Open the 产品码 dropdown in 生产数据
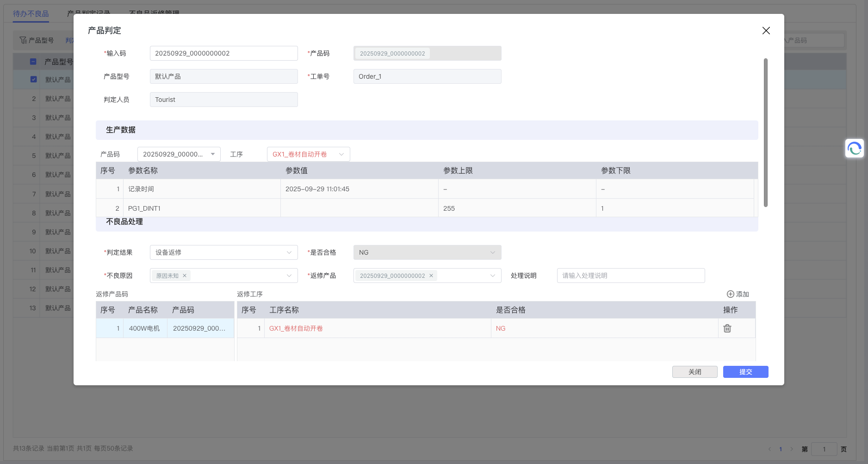Viewport: 868px width, 464px height. click(179, 154)
